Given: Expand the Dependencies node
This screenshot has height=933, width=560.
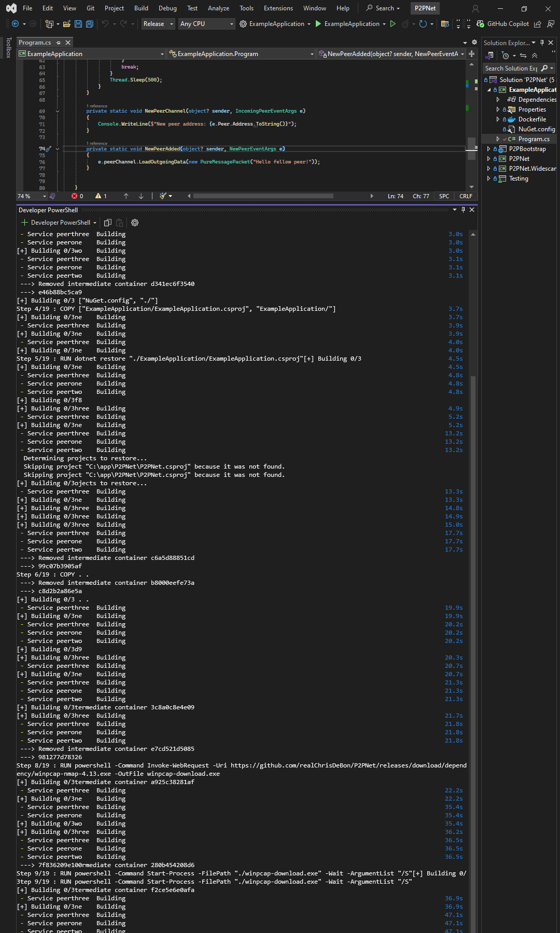Looking at the screenshot, I should pyautogui.click(x=498, y=100).
